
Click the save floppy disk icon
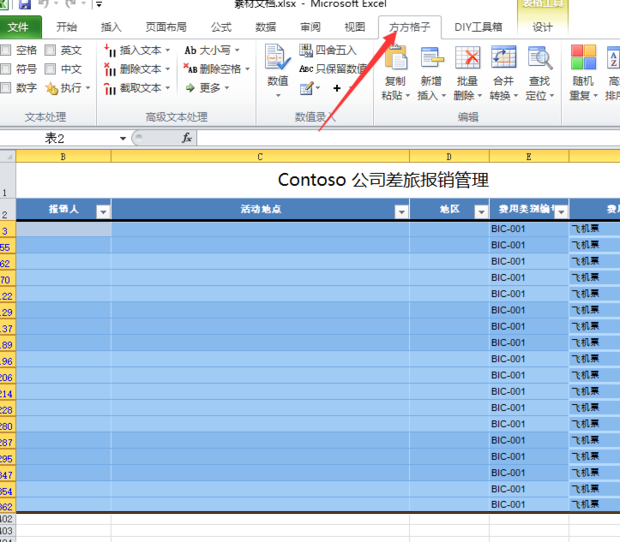point(25,4)
